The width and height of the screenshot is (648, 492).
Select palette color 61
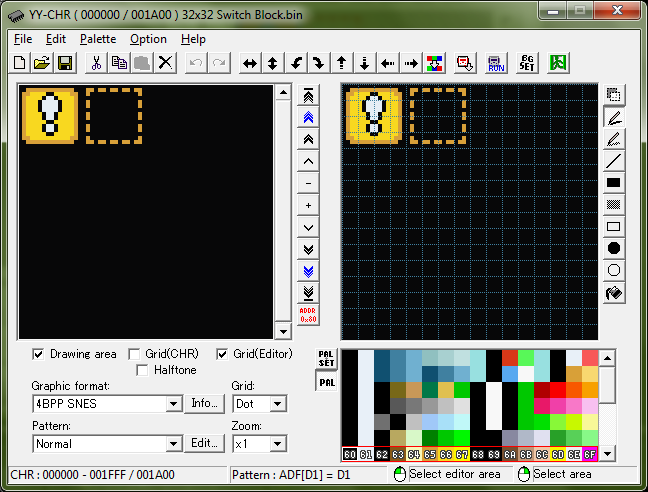coord(366,454)
